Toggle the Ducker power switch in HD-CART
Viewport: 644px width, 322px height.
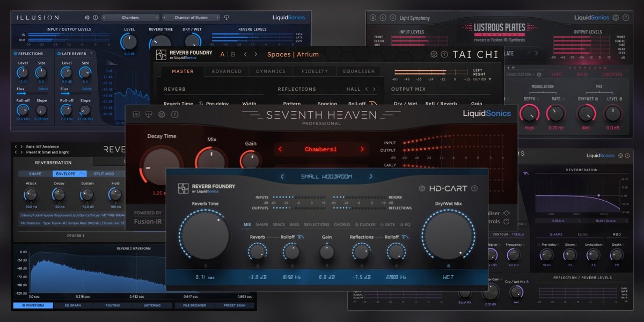click(357, 224)
